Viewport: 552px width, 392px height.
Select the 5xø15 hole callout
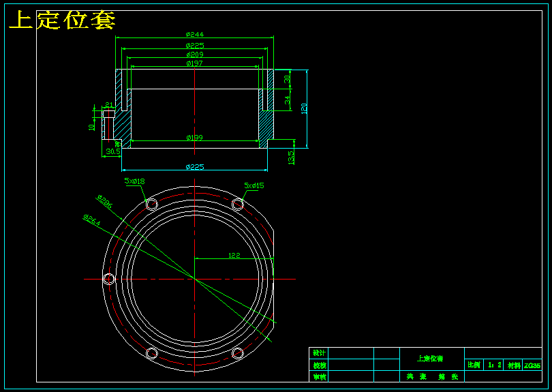tap(254, 185)
